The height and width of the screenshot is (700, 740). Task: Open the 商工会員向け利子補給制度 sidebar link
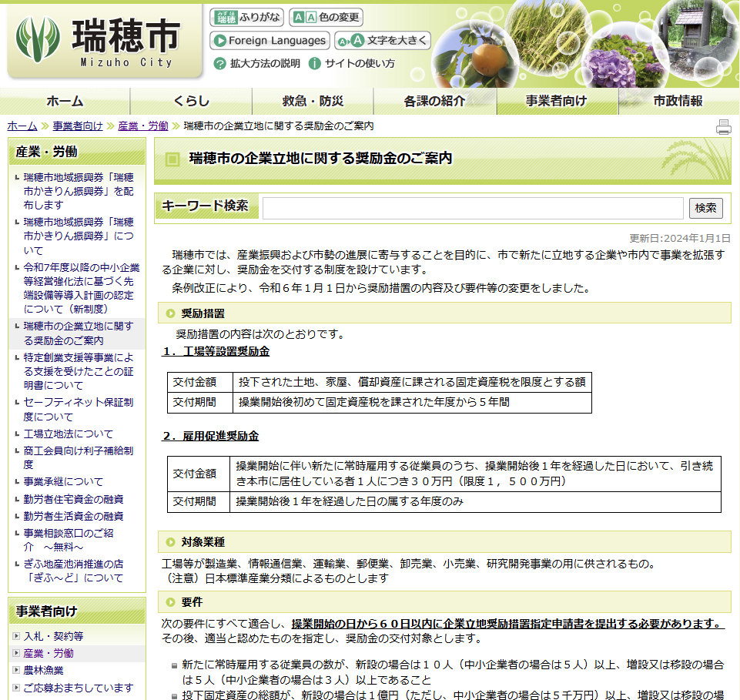(x=79, y=457)
